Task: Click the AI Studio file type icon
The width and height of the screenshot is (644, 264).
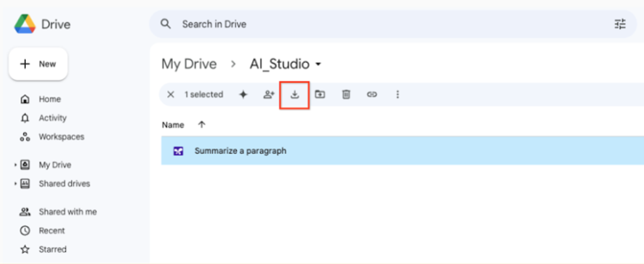Action: point(179,151)
